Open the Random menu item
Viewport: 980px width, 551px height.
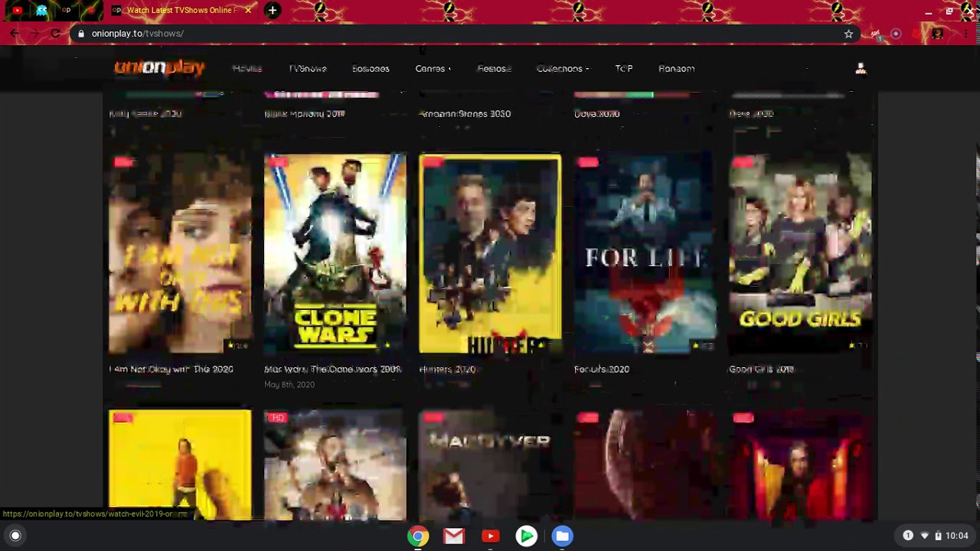click(677, 69)
